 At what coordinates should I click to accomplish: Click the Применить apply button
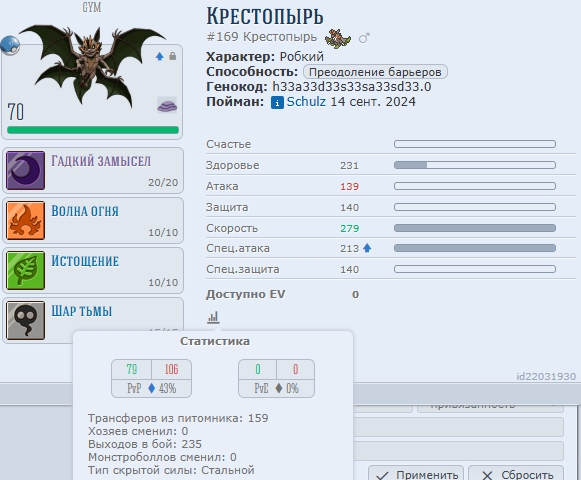[x=416, y=474]
